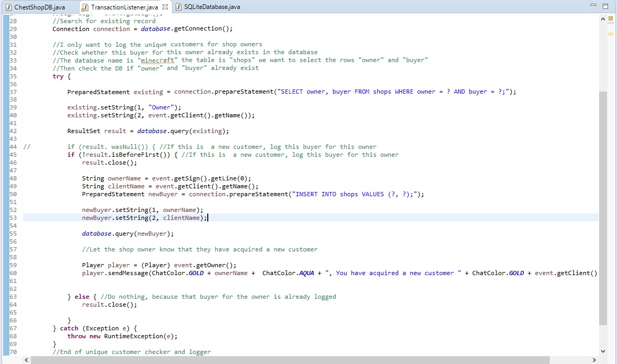Click the TransactionListener.java file icon
This screenshot has width=617, height=364.
click(85, 7)
